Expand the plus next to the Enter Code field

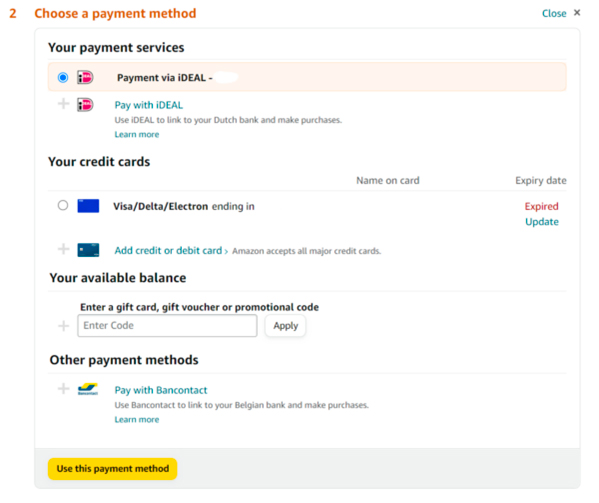tap(63, 326)
